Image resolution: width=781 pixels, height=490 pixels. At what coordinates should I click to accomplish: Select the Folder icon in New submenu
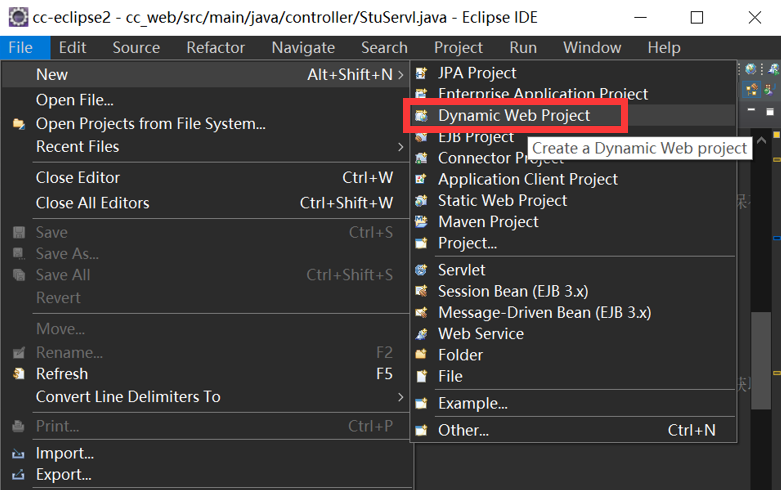[x=422, y=355]
